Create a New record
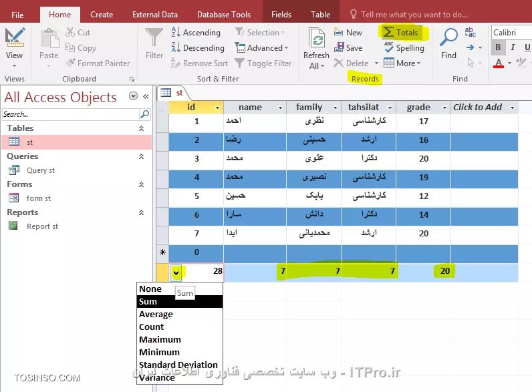 (x=348, y=33)
